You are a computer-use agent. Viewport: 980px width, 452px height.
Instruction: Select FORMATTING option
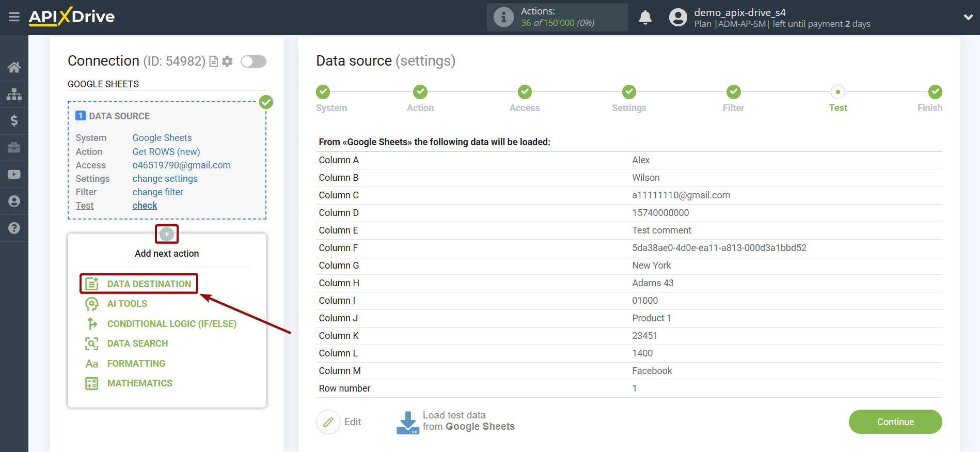[136, 364]
